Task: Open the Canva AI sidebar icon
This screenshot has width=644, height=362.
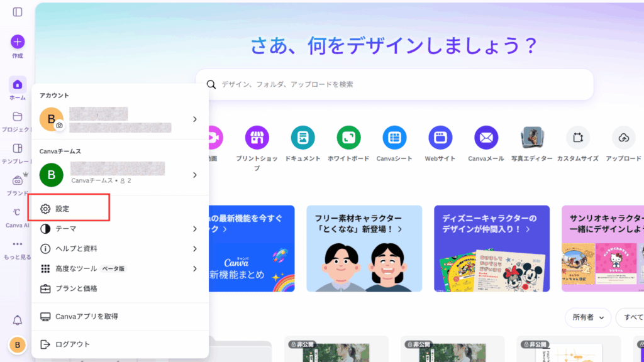Action: pos(18,212)
